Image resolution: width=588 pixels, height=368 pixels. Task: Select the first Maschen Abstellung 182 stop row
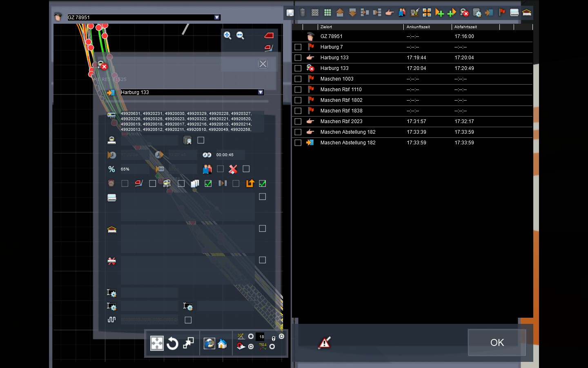click(412, 132)
